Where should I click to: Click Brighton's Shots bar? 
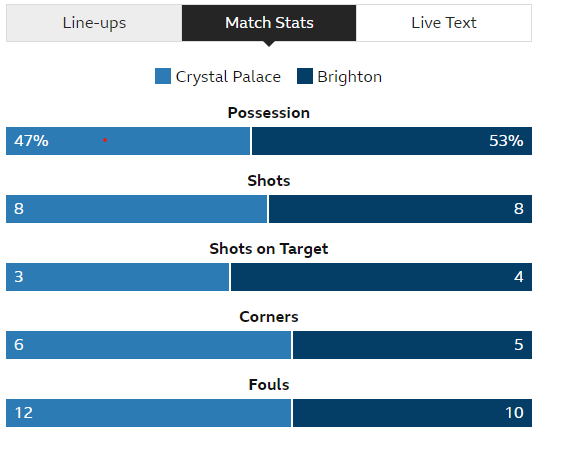tap(400, 209)
